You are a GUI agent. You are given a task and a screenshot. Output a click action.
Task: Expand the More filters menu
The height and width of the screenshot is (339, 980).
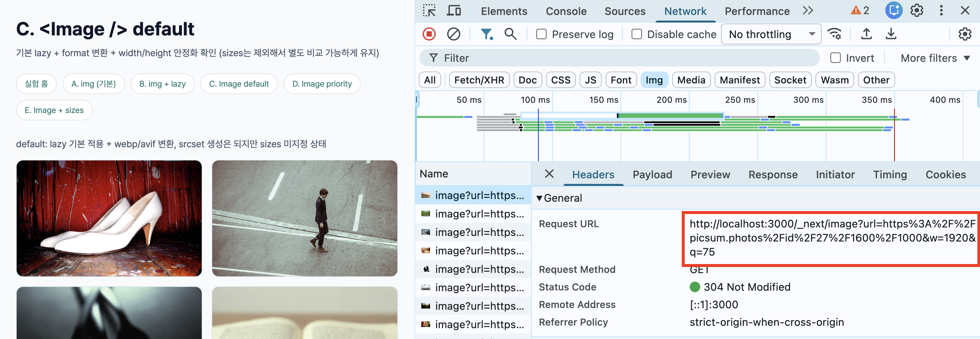point(935,58)
